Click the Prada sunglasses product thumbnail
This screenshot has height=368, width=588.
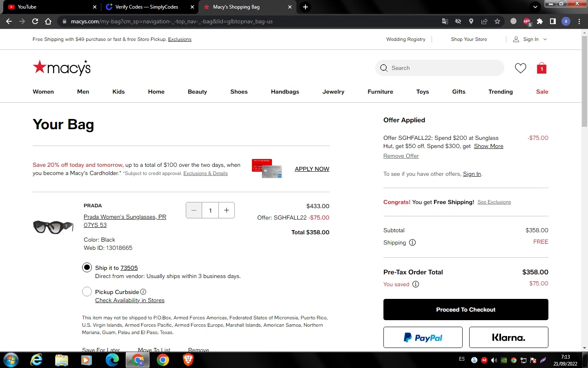[x=53, y=227]
